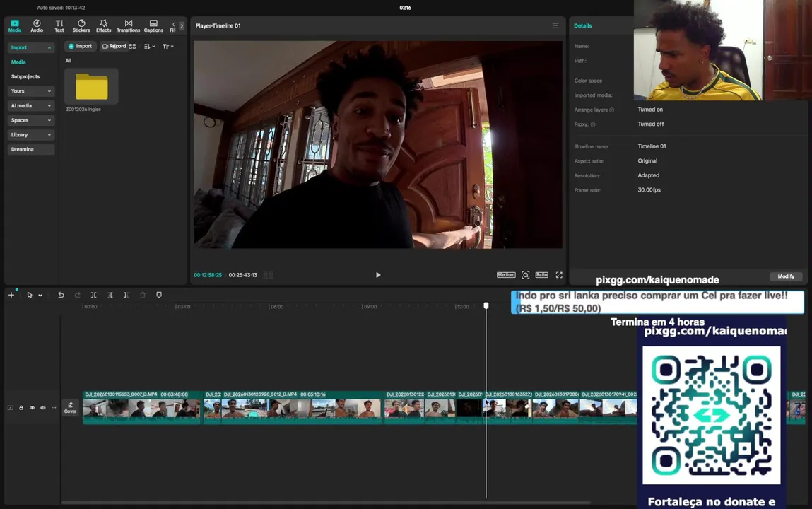Click the horizontal timeline scrollbar
The image size is (812, 509).
point(325,502)
